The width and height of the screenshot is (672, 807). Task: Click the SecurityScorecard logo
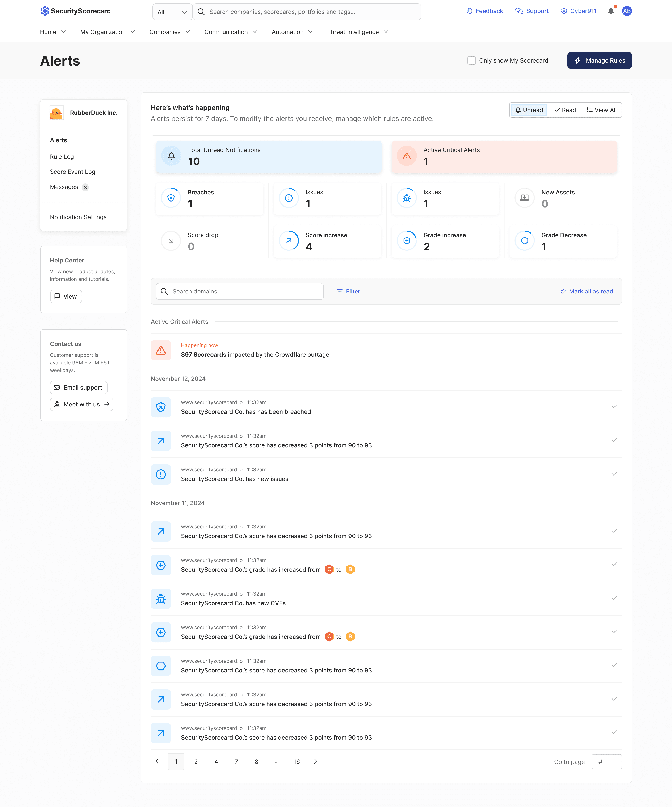coord(75,11)
